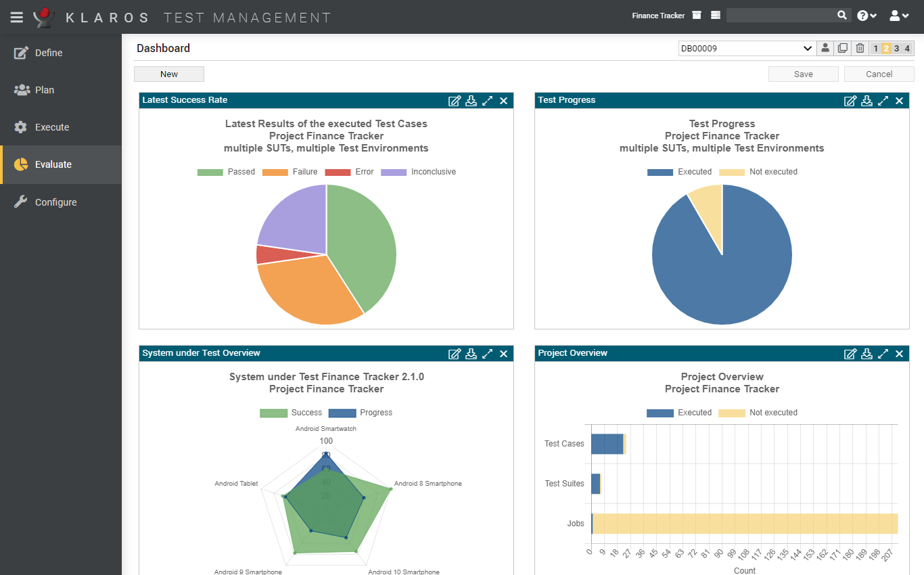Edit the Latest Success Rate widget settings
Screen dimensions: 924x575
455,100
